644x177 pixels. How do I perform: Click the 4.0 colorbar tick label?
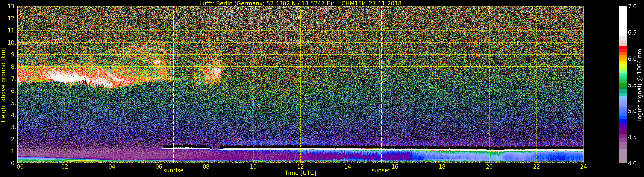point(632,163)
